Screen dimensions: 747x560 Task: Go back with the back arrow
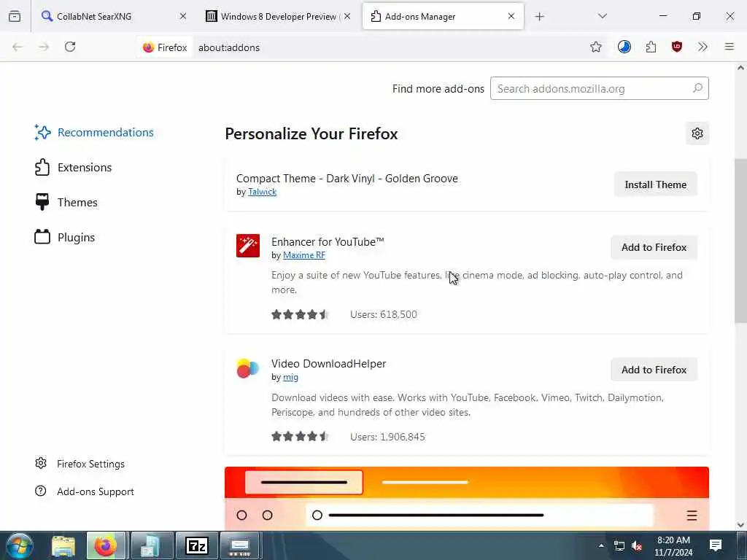click(18, 47)
